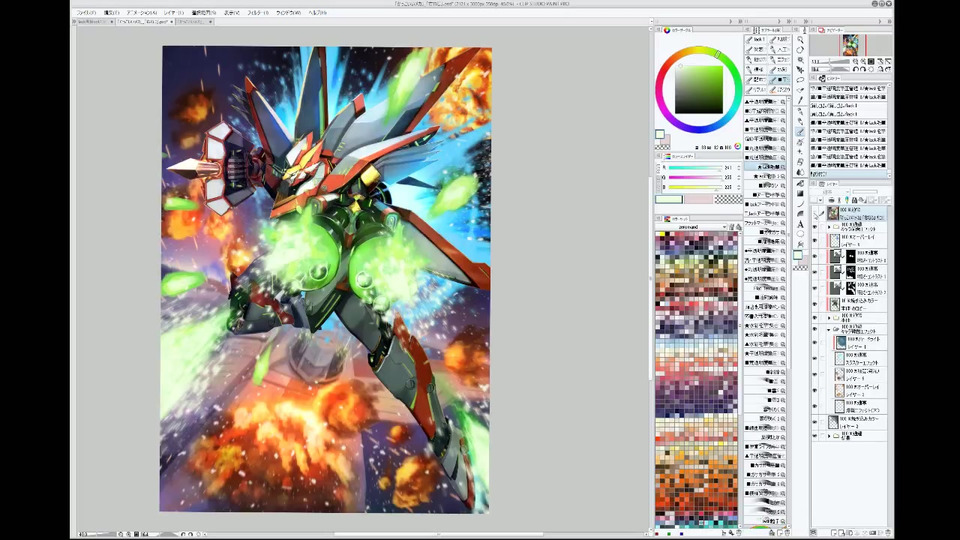Open the レイヤー (Layer) menu

(x=174, y=12)
